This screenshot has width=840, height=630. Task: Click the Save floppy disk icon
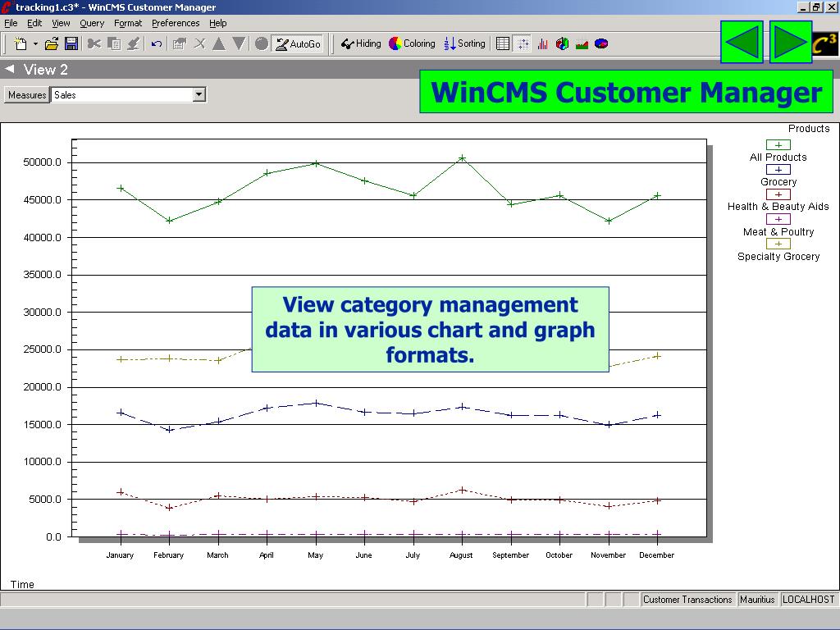(71, 44)
